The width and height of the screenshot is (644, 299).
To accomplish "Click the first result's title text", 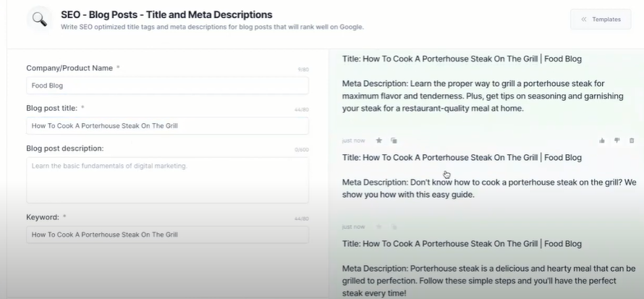I will pos(462,59).
